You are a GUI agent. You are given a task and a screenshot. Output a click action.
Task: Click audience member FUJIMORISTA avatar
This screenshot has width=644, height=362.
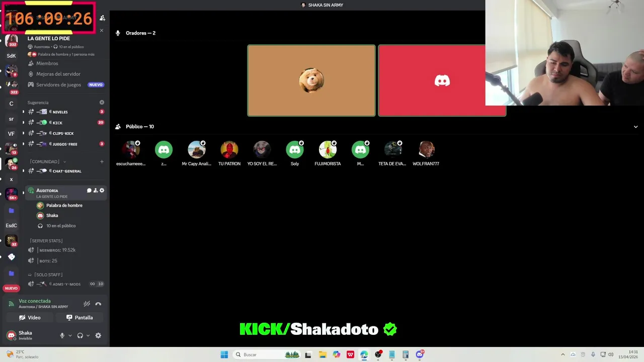pyautogui.click(x=328, y=150)
